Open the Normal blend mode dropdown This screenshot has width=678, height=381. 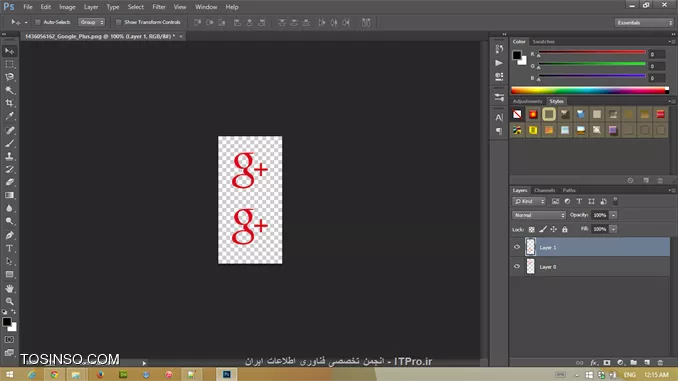tap(539, 215)
